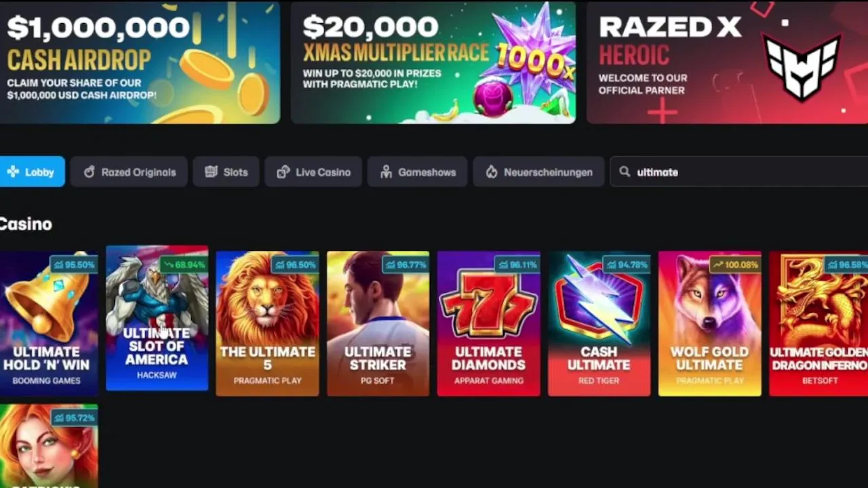Viewport: 868px width, 488px height.
Task: Click the 100.08% RTP badge on Wolf Gold Ultimate
Action: point(734,264)
